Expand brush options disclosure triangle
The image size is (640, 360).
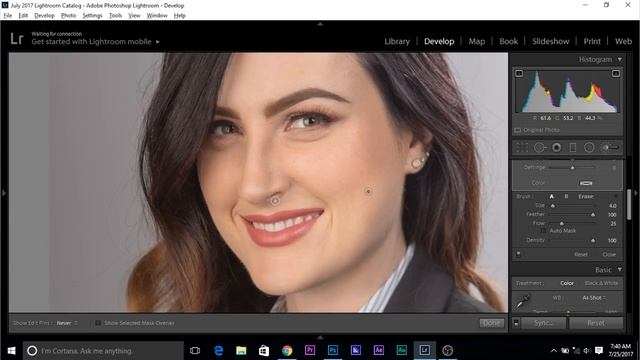pyautogui.click(x=616, y=196)
